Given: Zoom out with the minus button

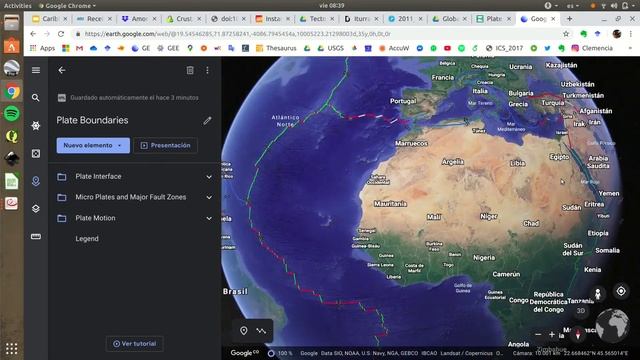Looking at the screenshot, I should click(538, 334).
